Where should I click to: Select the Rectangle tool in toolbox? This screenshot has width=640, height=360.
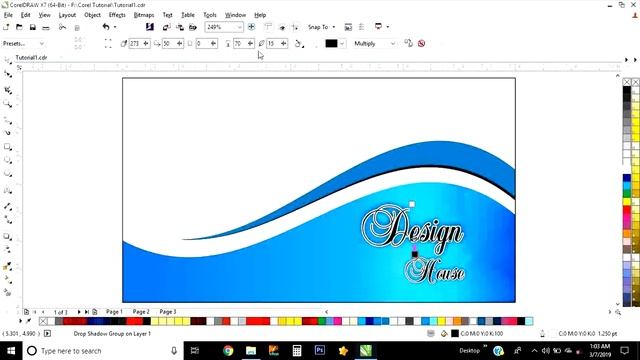click(x=8, y=147)
